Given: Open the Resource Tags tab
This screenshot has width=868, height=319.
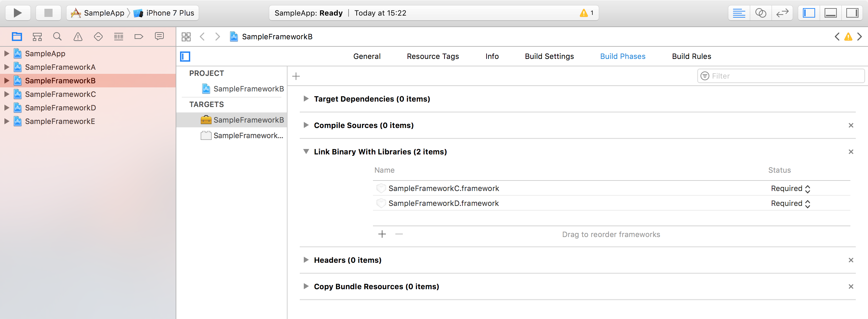Looking at the screenshot, I should coord(433,56).
